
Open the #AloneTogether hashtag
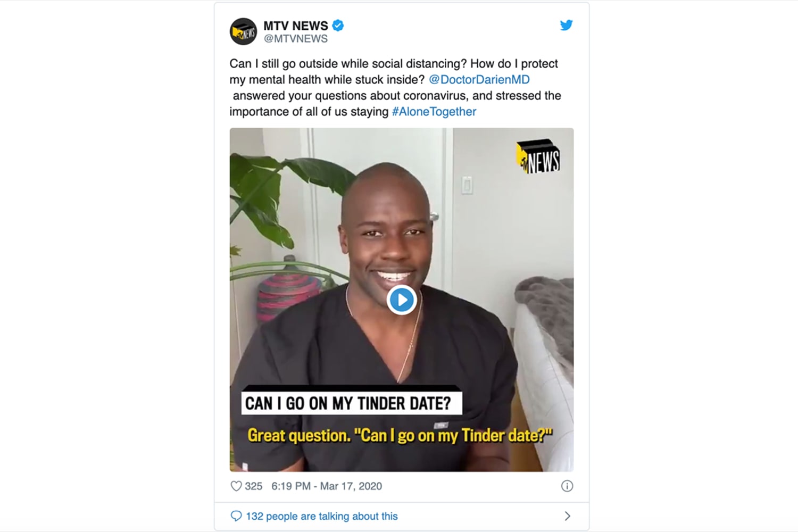pyautogui.click(x=434, y=112)
